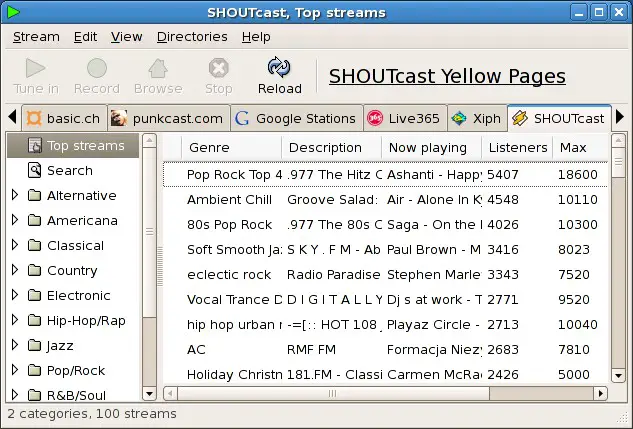633x429 pixels.
Task: Select the RMF FM stream row
Action: (x=386, y=350)
